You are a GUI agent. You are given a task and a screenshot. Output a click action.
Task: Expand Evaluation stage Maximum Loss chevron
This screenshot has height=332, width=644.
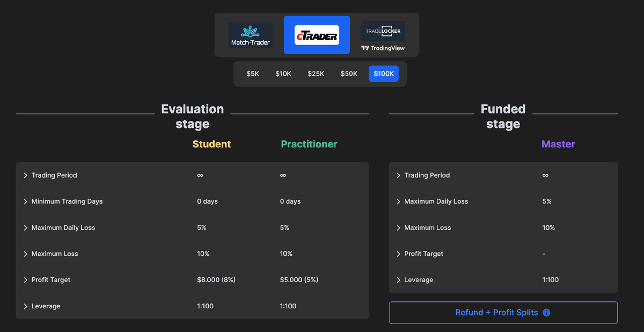tap(25, 254)
